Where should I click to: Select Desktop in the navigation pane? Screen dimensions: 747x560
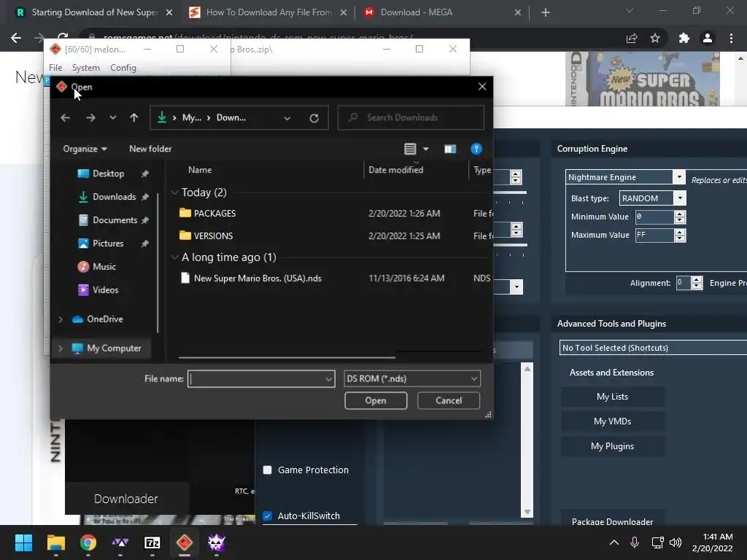[108, 174]
